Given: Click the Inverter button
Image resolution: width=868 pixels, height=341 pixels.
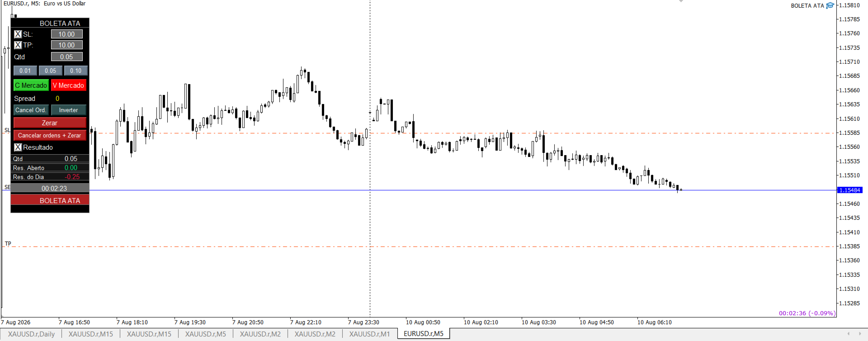Looking at the screenshot, I should 68,110.
